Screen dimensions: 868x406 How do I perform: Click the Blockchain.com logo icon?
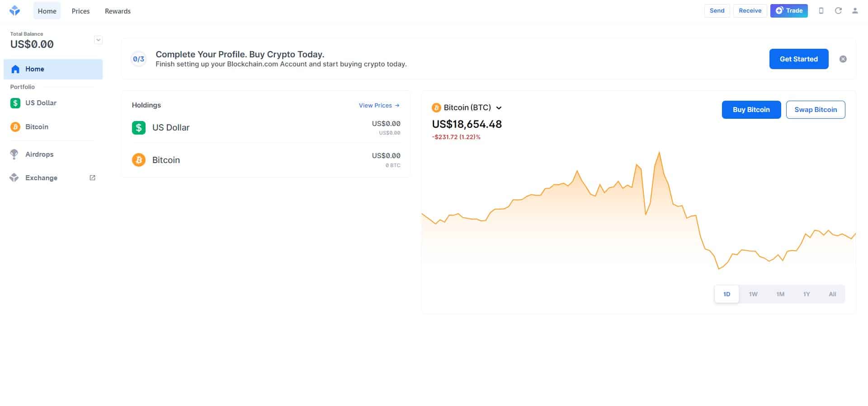point(15,11)
